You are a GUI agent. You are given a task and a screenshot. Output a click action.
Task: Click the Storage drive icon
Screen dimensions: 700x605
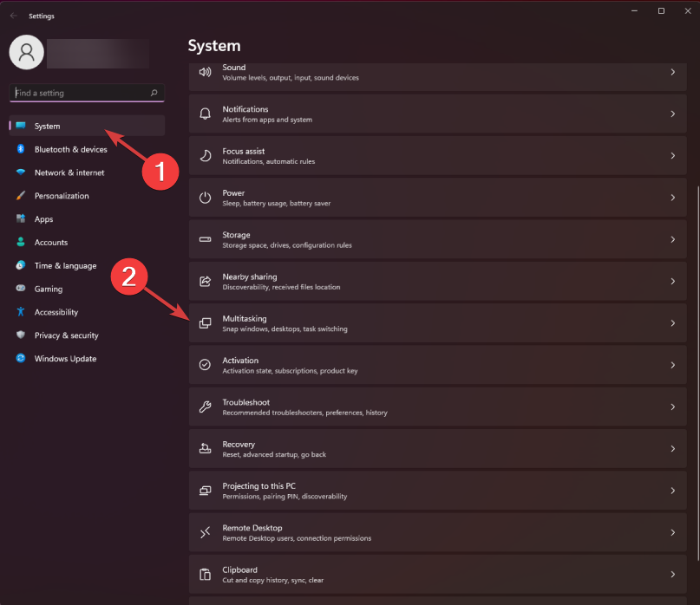coord(205,238)
